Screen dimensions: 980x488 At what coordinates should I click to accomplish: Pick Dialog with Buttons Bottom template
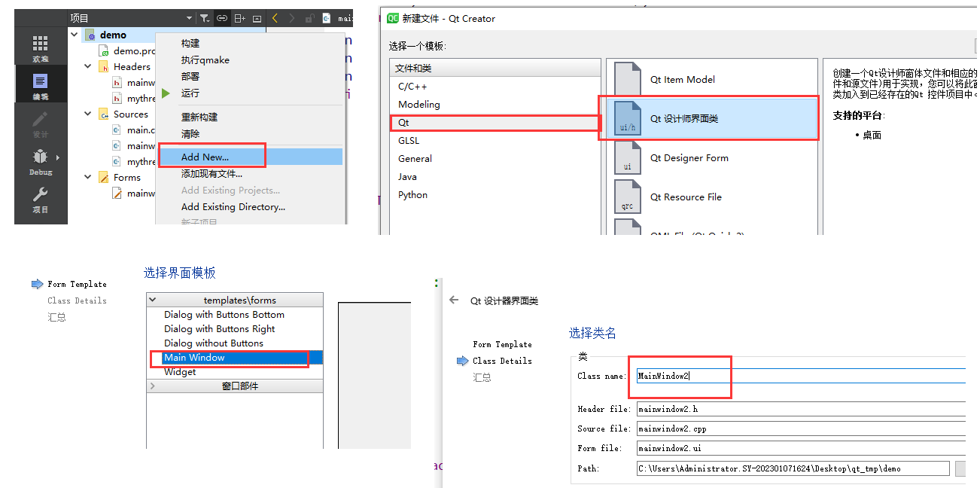pyautogui.click(x=224, y=315)
